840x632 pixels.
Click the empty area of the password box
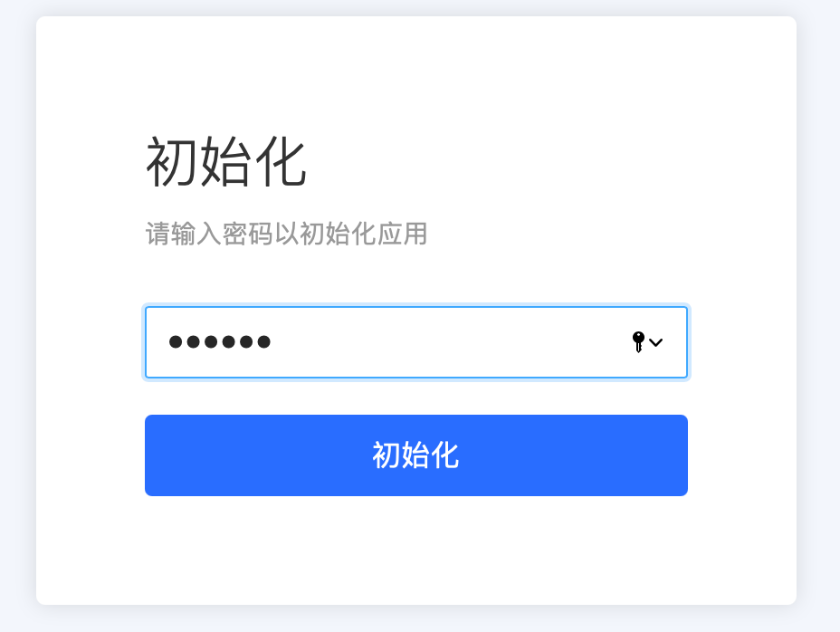[450, 342]
